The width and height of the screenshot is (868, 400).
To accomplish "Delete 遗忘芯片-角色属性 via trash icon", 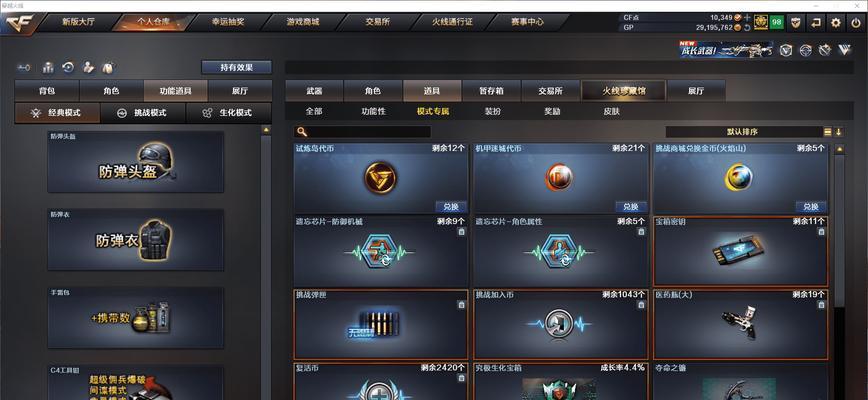I will click(641, 232).
